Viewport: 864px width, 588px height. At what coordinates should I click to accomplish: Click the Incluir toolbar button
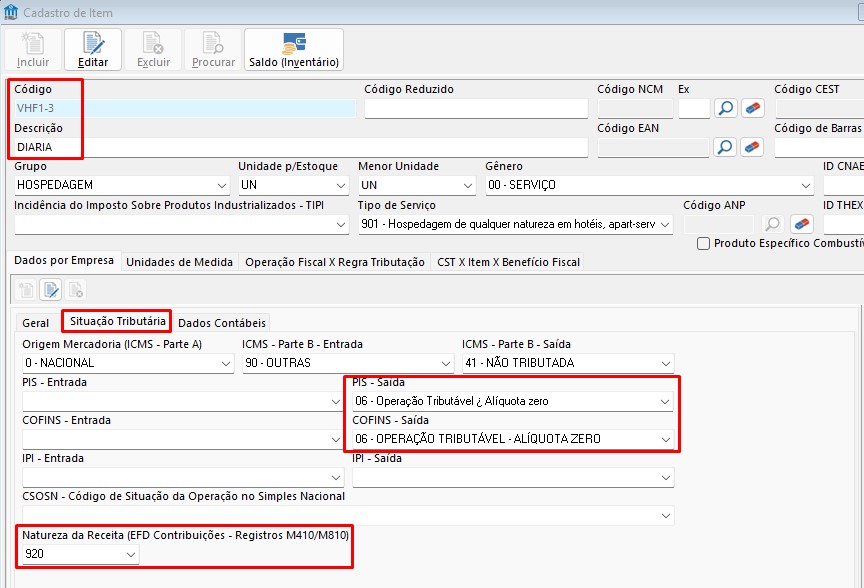tap(33, 50)
